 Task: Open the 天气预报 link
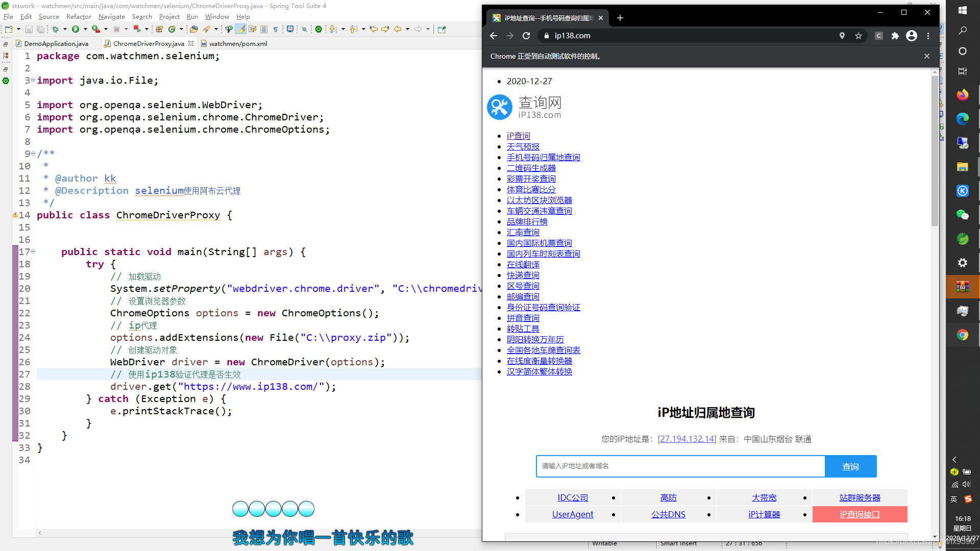coord(523,146)
